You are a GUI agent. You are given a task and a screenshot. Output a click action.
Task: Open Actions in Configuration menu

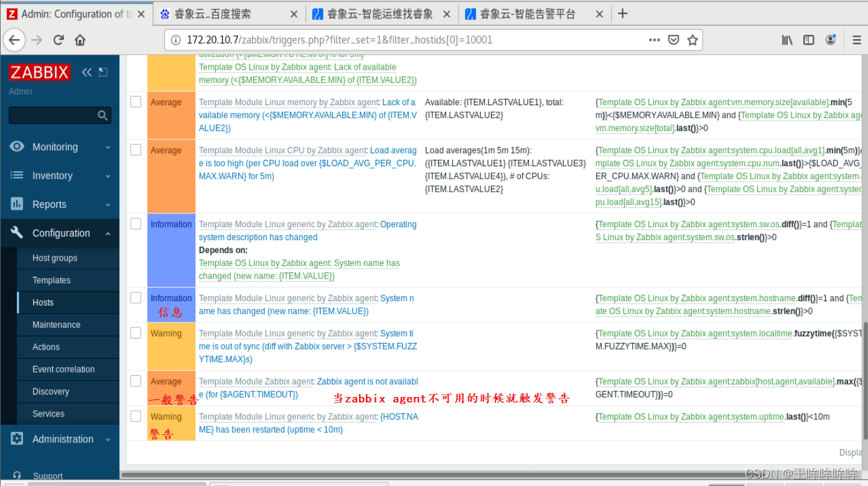[x=46, y=347]
